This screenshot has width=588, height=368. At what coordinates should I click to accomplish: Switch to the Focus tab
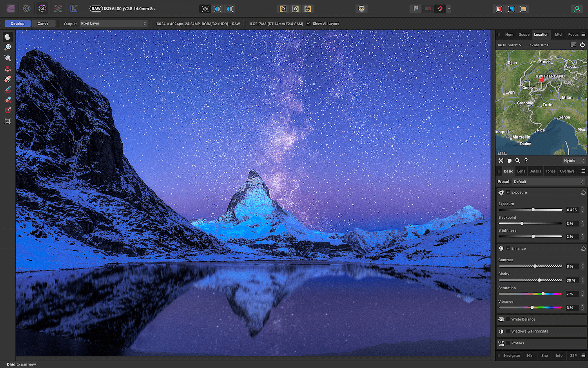573,35
